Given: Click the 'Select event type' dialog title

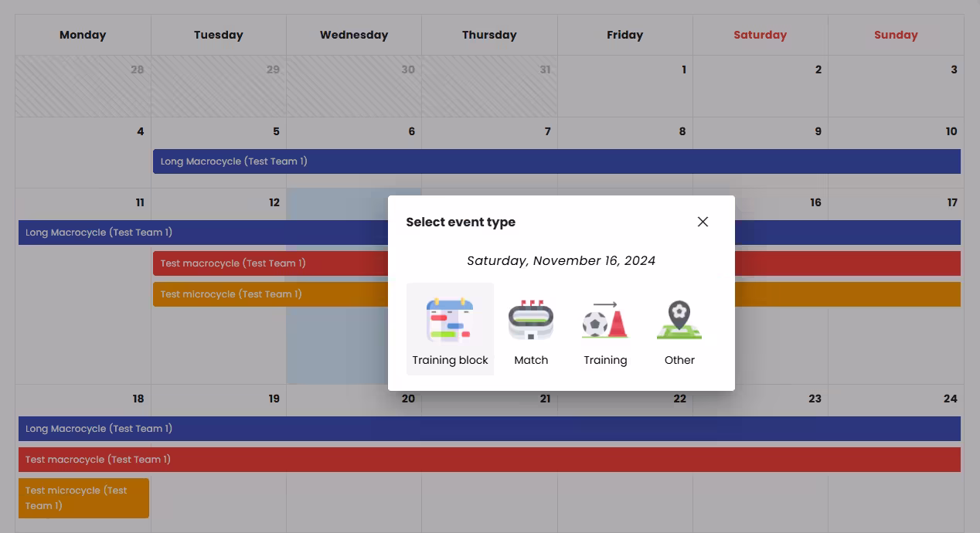Looking at the screenshot, I should click(461, 222).
